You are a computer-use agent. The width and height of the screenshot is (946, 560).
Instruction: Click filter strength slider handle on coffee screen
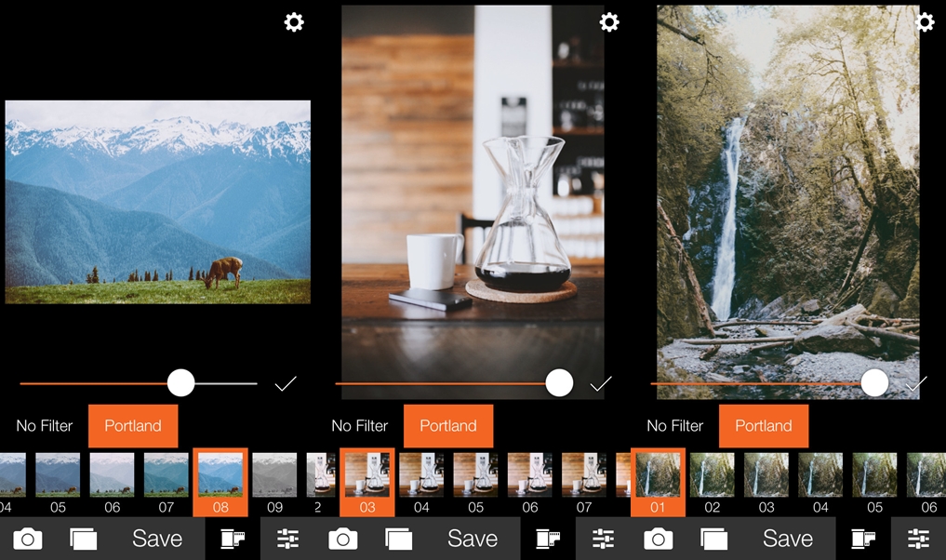pos(559,383)
